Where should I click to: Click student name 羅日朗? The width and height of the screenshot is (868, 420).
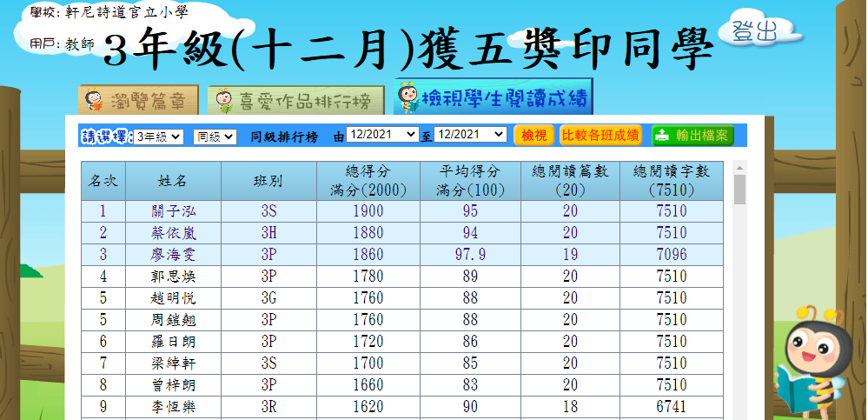pyautogui.click(x=173, y=342)
